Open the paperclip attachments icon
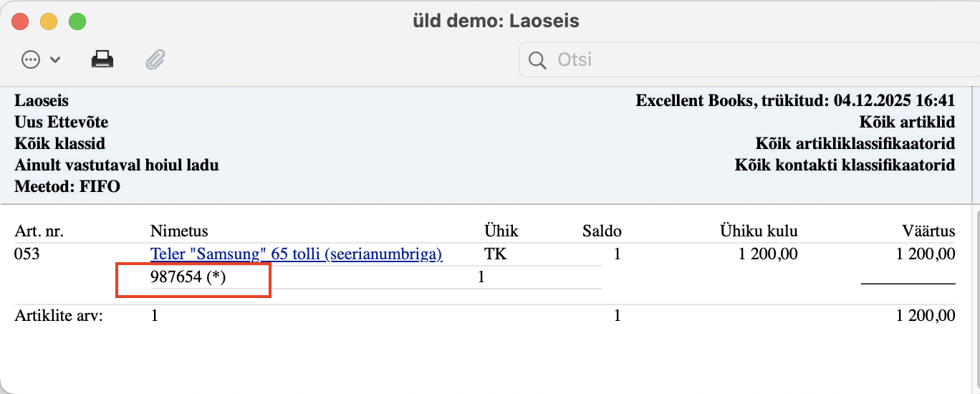The image size is (980, 394). (x=155, y=59)
